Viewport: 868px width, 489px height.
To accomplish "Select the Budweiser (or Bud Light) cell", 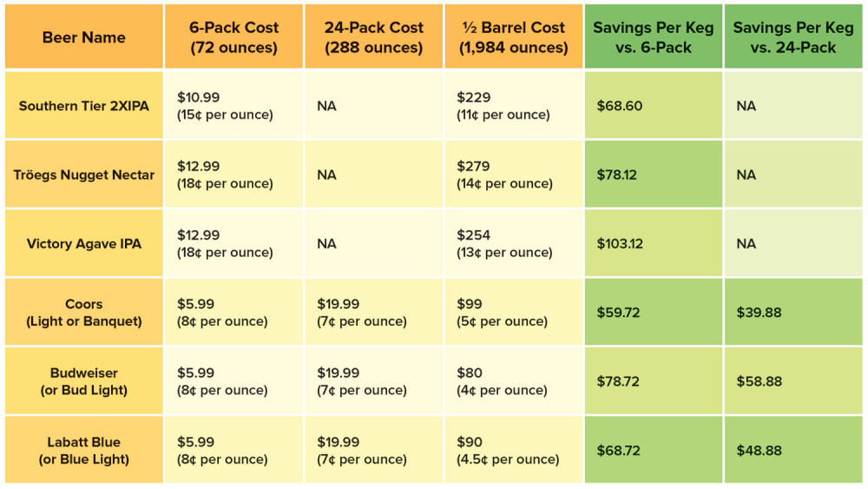I will click(x=84, y=381).
